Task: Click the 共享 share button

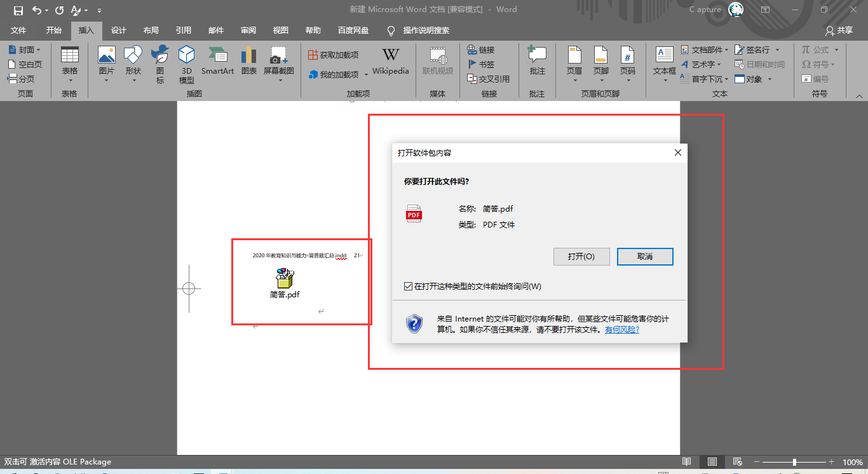Action: tap(839, 30)
